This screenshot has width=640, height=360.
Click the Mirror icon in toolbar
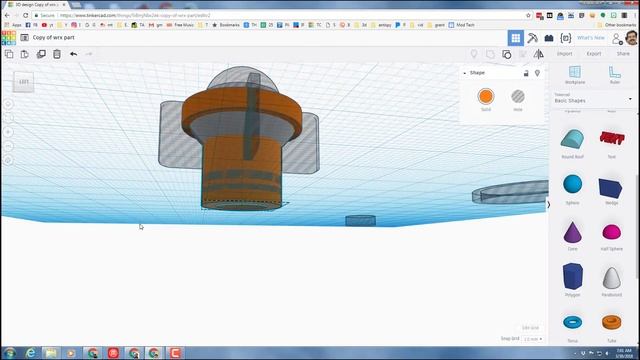[x=538, y=54]
